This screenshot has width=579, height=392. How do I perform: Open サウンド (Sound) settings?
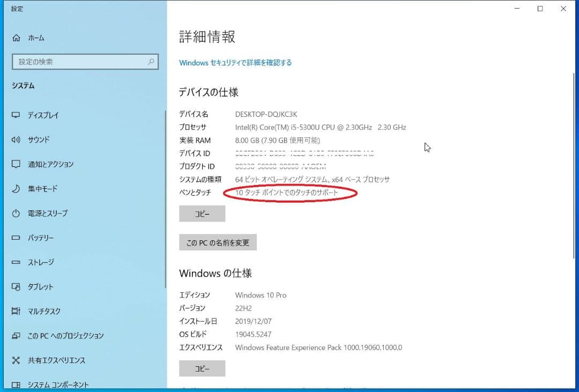pyautogui.click(x=38, y=139)
